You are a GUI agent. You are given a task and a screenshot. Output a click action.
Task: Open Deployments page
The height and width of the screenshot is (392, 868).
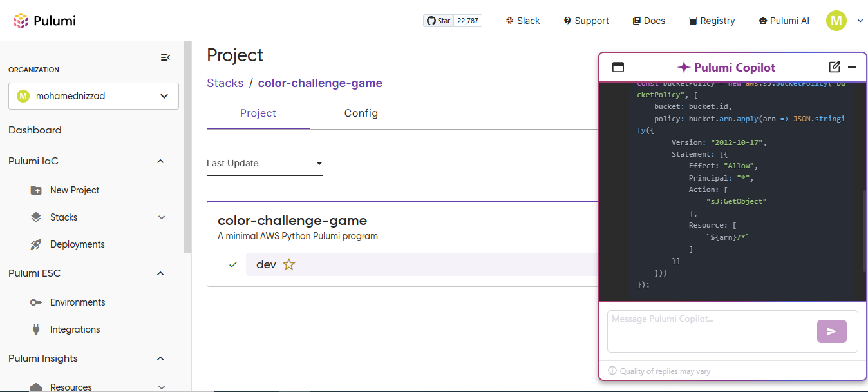click(77, 244)
